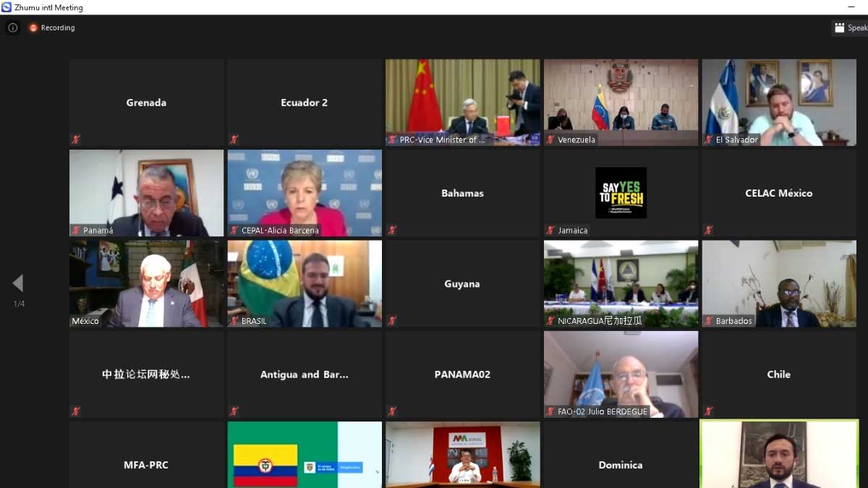Click the red Recording indicator icon
Screen dimensions: 868x488
coord(33,27)
